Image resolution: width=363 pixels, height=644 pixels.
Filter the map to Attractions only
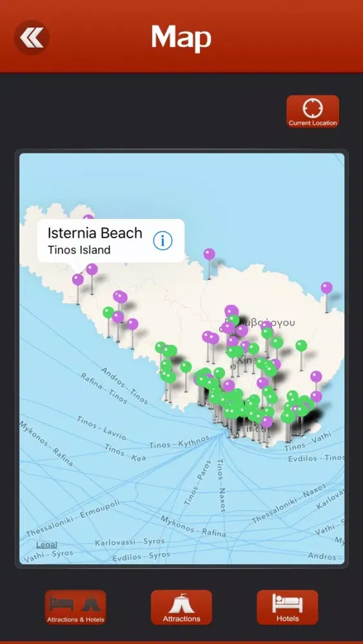[x=181, y=607]
